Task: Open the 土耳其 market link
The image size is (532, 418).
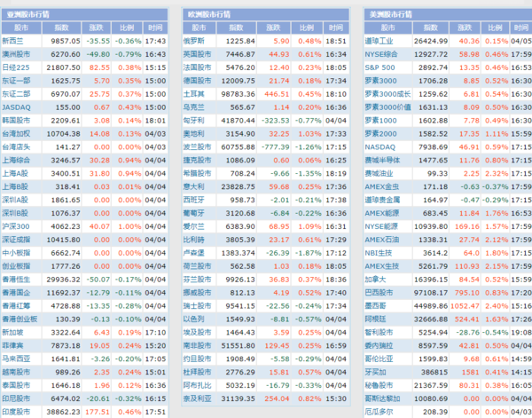Action: [x=194, y=94]
